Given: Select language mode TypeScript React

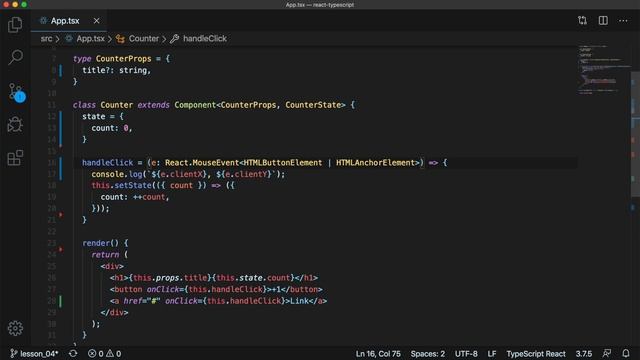Looking at the screenshot, I should point(536,353).
